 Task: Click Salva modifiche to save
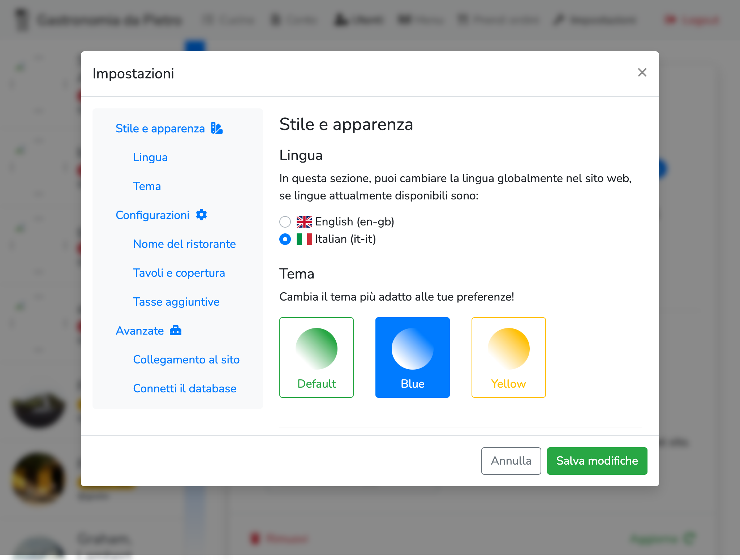[597, 461]
